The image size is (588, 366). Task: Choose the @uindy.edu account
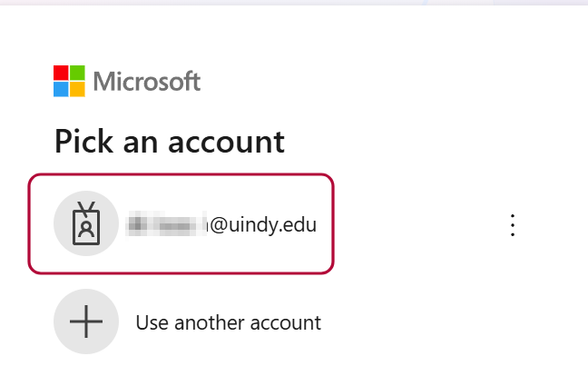point(181,223)
